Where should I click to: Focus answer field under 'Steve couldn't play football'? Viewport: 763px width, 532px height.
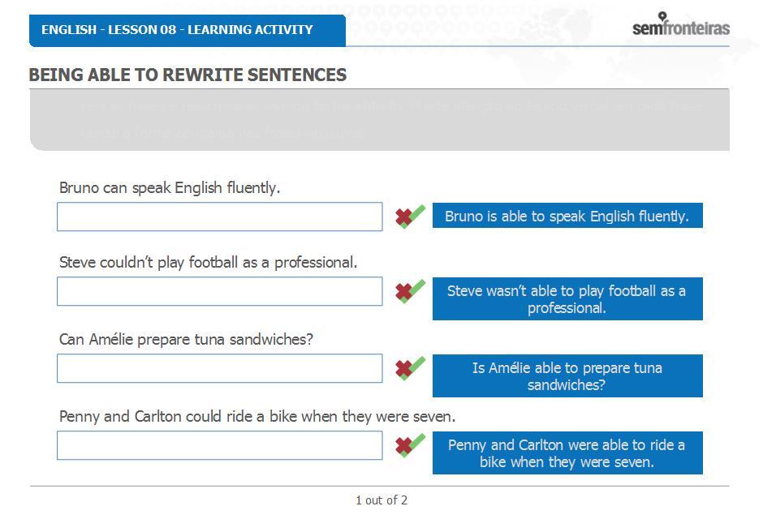(x=219, y=291)
